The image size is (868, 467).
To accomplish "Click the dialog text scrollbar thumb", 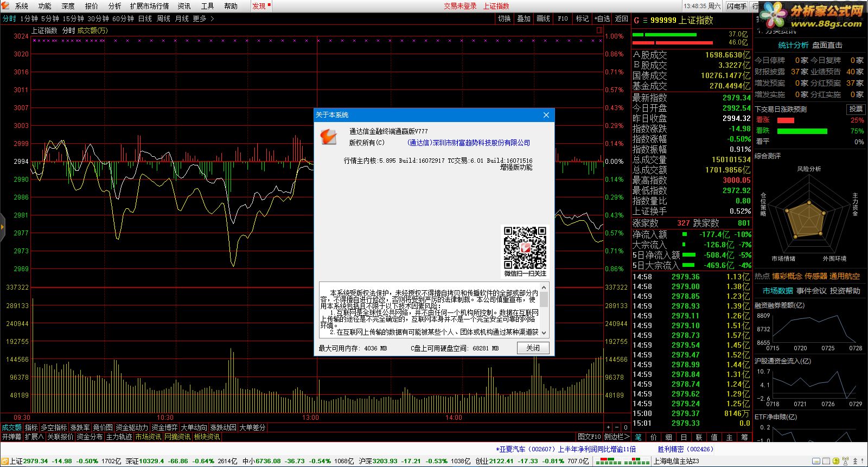I will [x=544, y=299].
